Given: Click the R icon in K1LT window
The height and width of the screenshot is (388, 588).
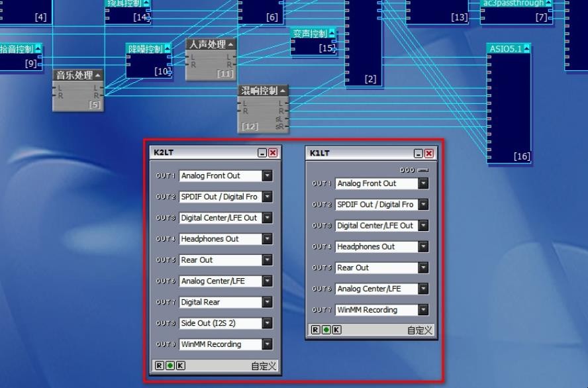Looking at the screenshot, I should pyautogui.click(x=315, y=330).
